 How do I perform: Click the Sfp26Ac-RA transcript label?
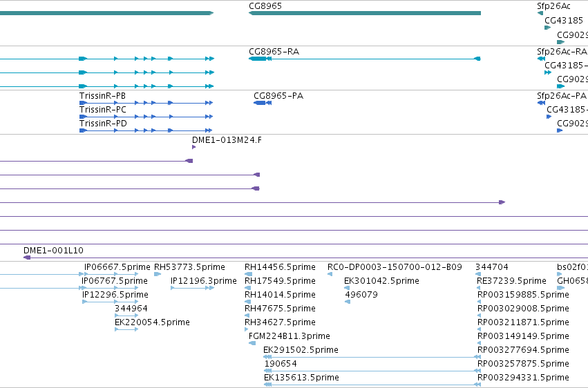(x=562, y=52)
